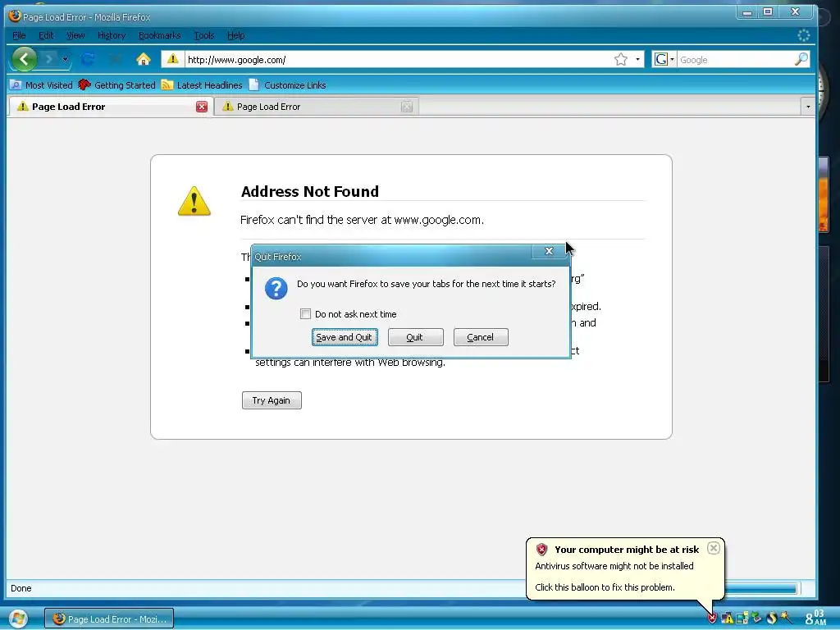Open the back/forward history dropdown arrow

coord(65,59)
